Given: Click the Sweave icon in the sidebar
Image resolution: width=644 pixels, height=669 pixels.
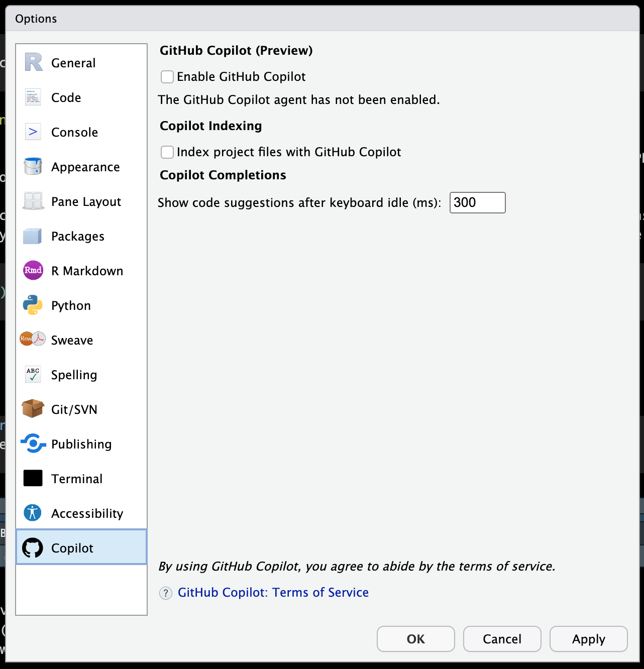Looking at the screenshot, I should click(32, 340).
